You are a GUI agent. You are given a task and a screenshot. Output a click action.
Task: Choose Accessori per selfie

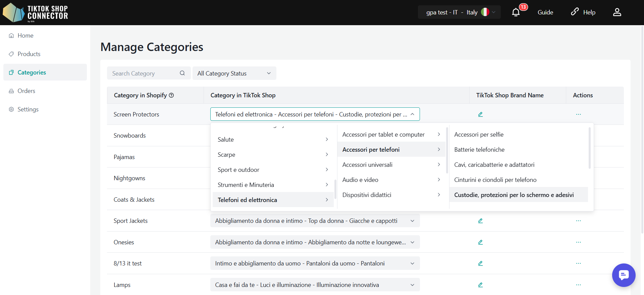[519, 135]
